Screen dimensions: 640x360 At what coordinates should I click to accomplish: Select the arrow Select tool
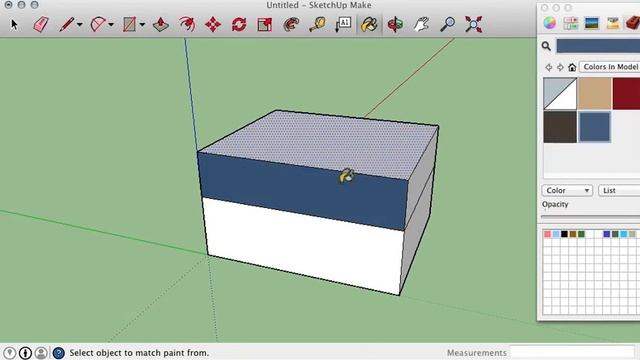pos(14,24)
